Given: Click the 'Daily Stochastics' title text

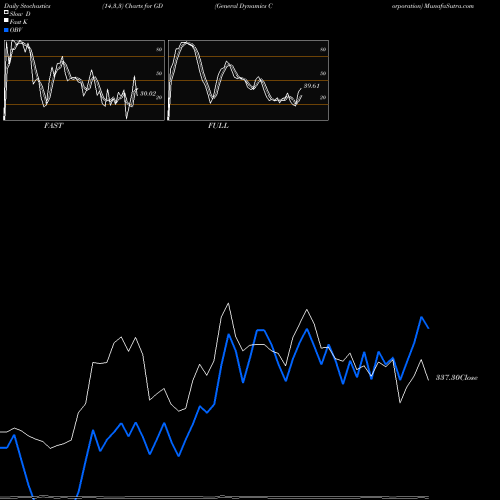Looking at the screenshot, I should [27, 6].
